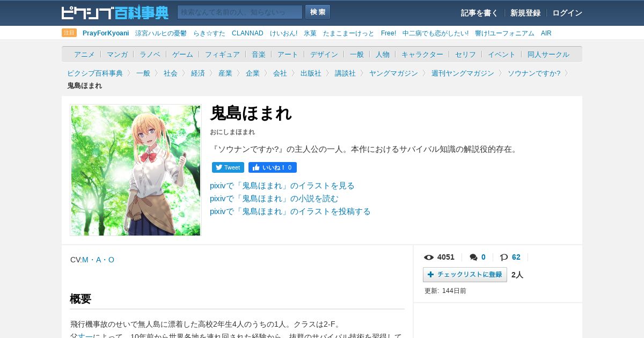Select アニメ category menu
The image size is (644, 338).
click(84, 54)
